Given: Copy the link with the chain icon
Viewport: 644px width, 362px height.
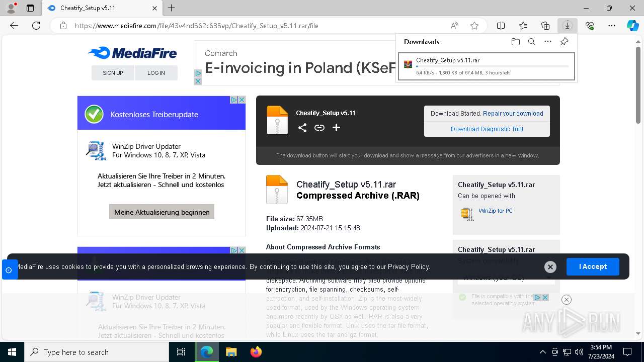Looking at the screenshot, I should tap(319, 128).
